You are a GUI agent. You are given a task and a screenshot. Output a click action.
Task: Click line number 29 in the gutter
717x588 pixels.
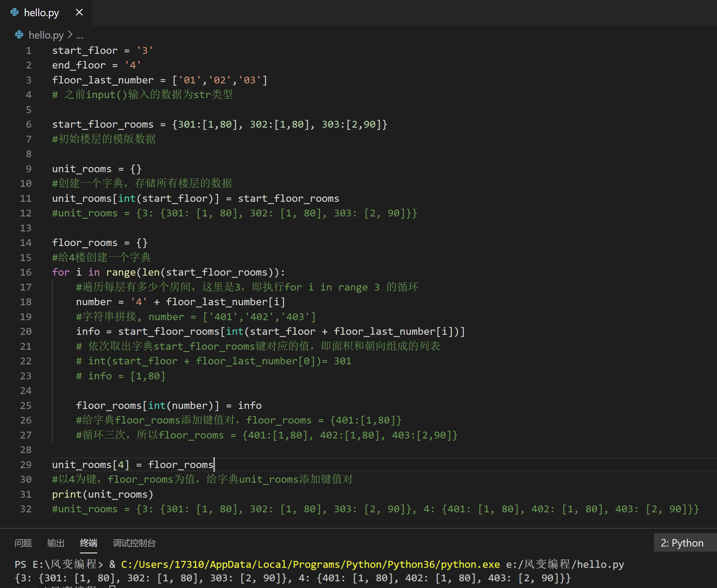[x=26, y=464]
